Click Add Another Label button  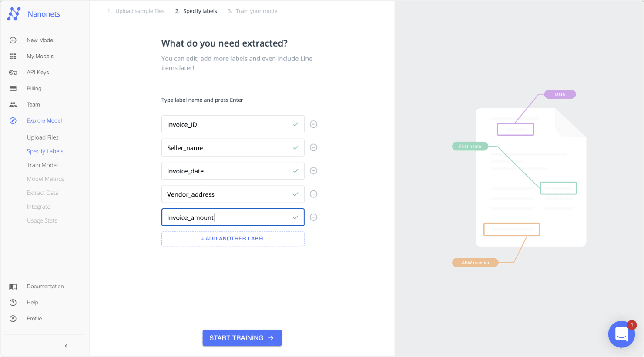pyautogui.click(x=233, y=239)
